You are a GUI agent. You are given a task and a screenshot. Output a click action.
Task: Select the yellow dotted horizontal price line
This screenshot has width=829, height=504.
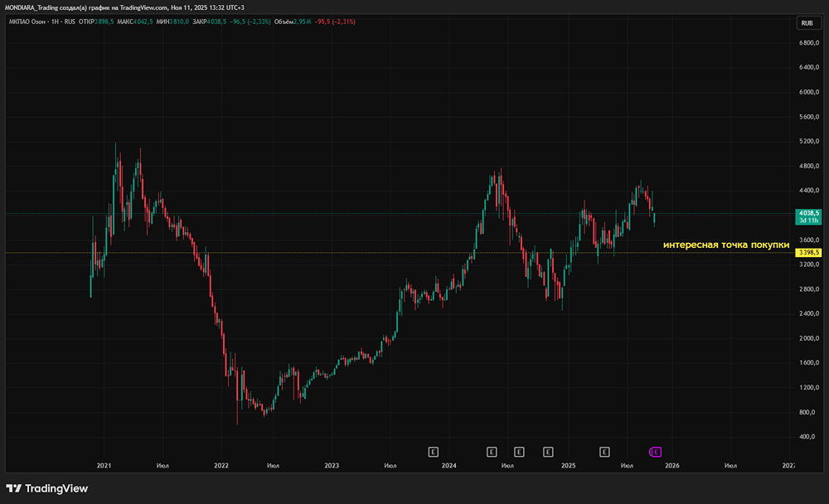pos(414,252)
